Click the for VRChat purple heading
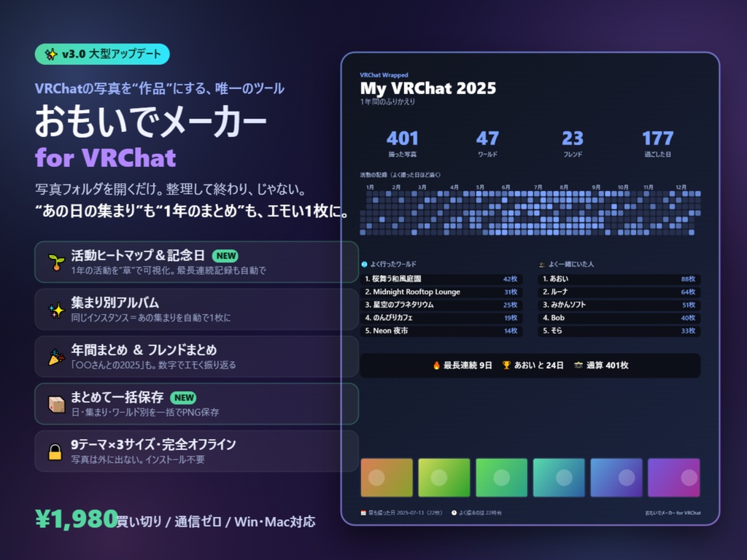Screen dimensions: 747x560 106,157
